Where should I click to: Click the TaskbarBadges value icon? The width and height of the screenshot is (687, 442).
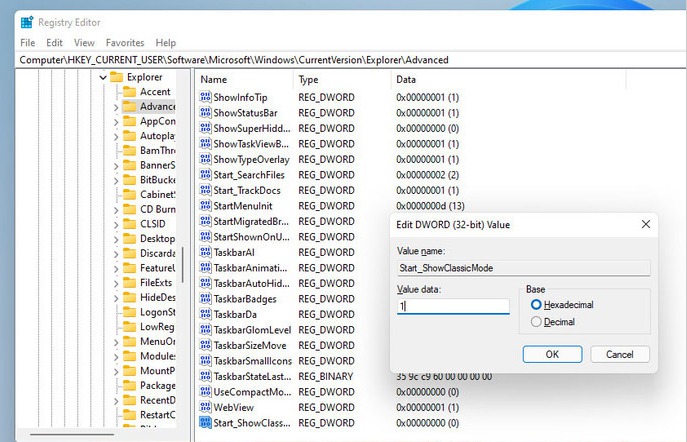(x=205, y=299)
